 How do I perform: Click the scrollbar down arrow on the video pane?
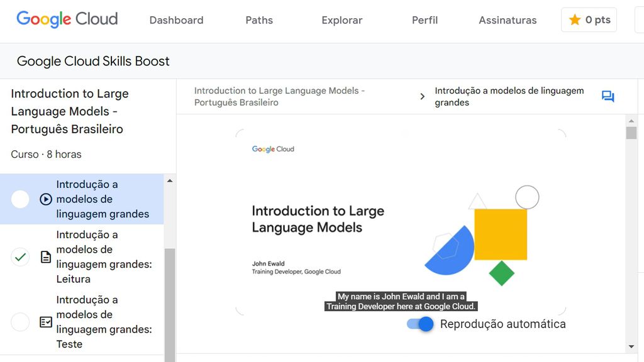click(x=631, y=346)
